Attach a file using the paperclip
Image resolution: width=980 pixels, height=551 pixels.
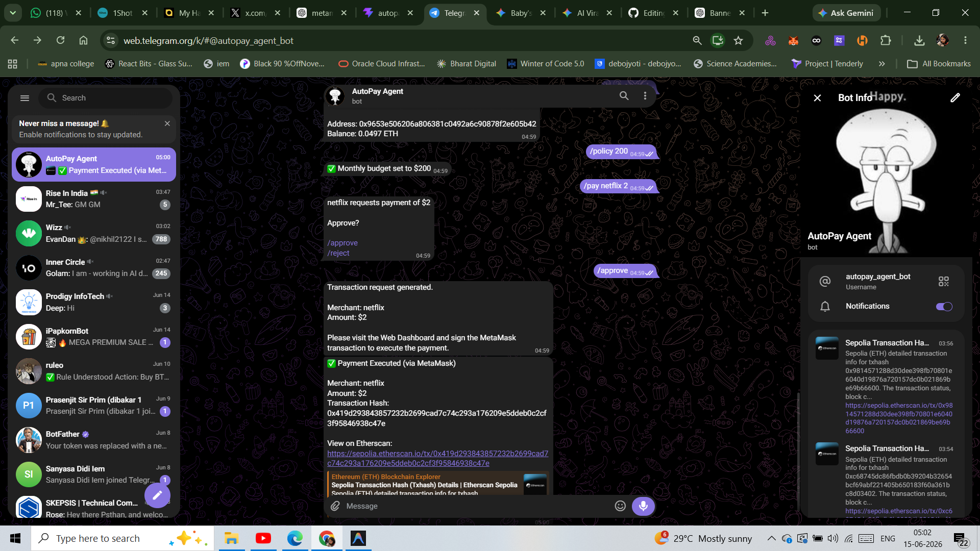335,506
